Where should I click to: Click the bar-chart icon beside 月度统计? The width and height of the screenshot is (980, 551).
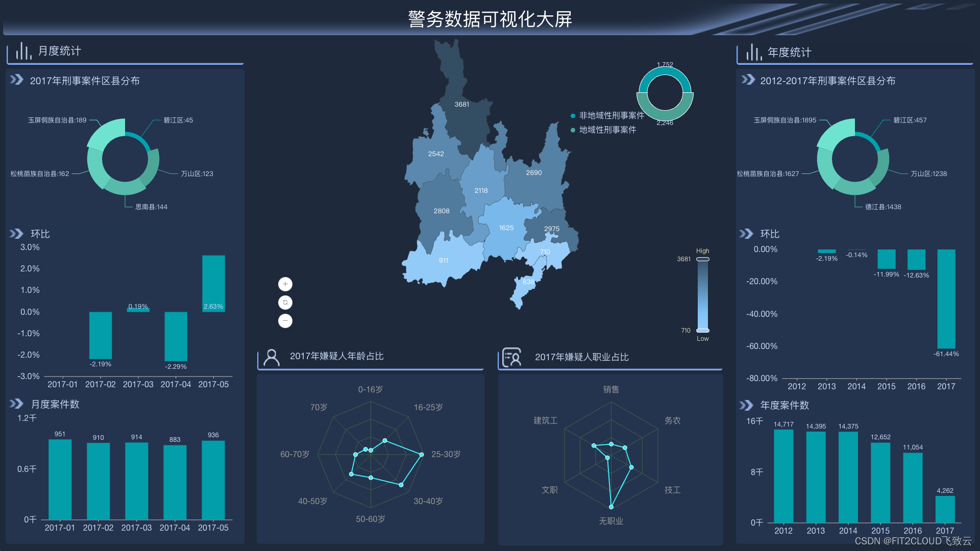23,51
